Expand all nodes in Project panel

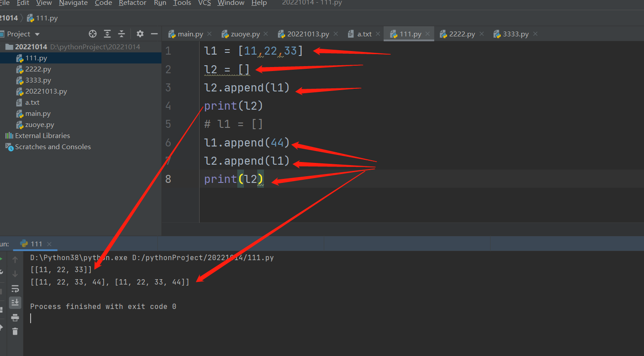click(x=107, y=34)
